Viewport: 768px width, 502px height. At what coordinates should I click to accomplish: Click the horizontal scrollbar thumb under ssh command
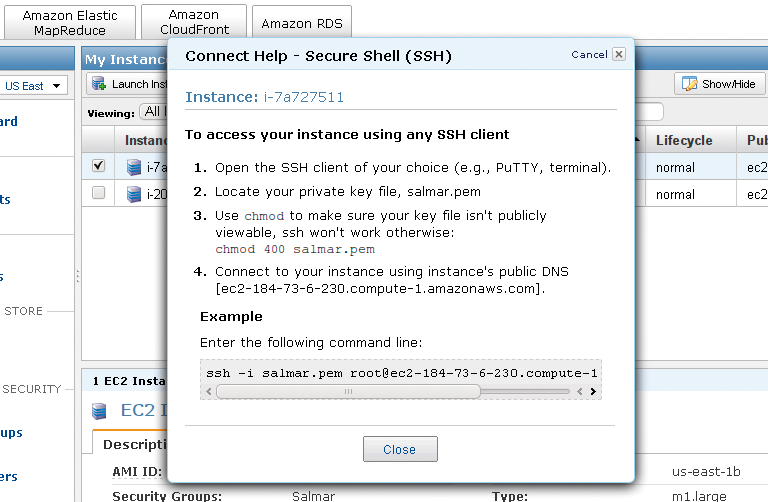[348, 391]
